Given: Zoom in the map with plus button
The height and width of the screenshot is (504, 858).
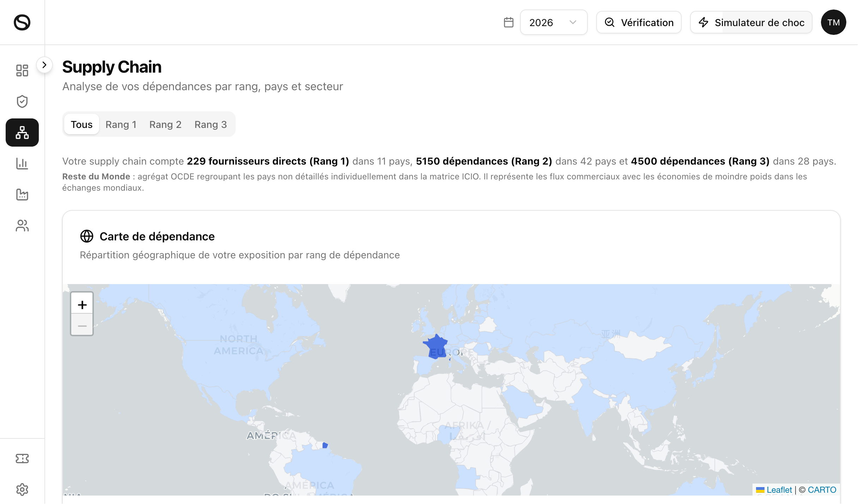Looking at the screenshot, I should point(82,305).
